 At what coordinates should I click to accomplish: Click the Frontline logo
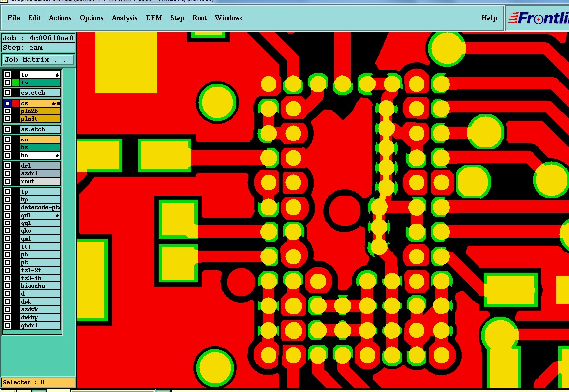(538, 18)
